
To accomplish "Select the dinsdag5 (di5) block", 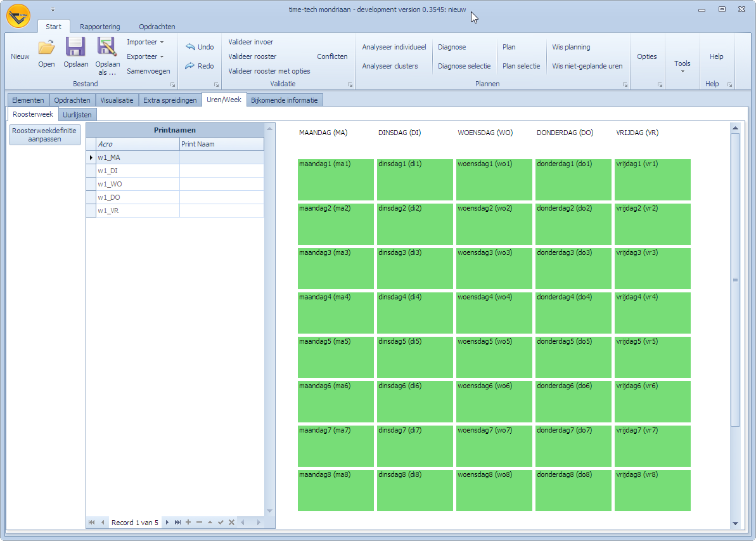I will pyautogui.click(x=414, y=357).
